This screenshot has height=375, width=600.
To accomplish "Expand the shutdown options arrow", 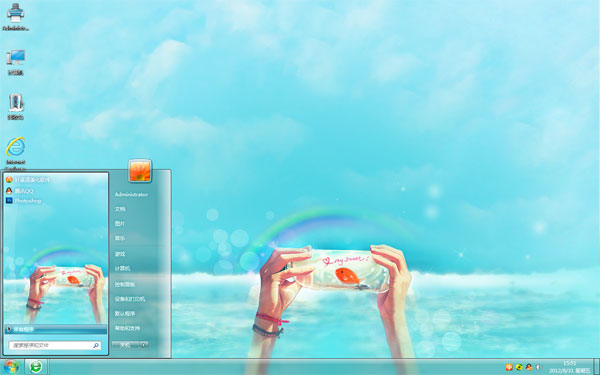I will [144, 345].
